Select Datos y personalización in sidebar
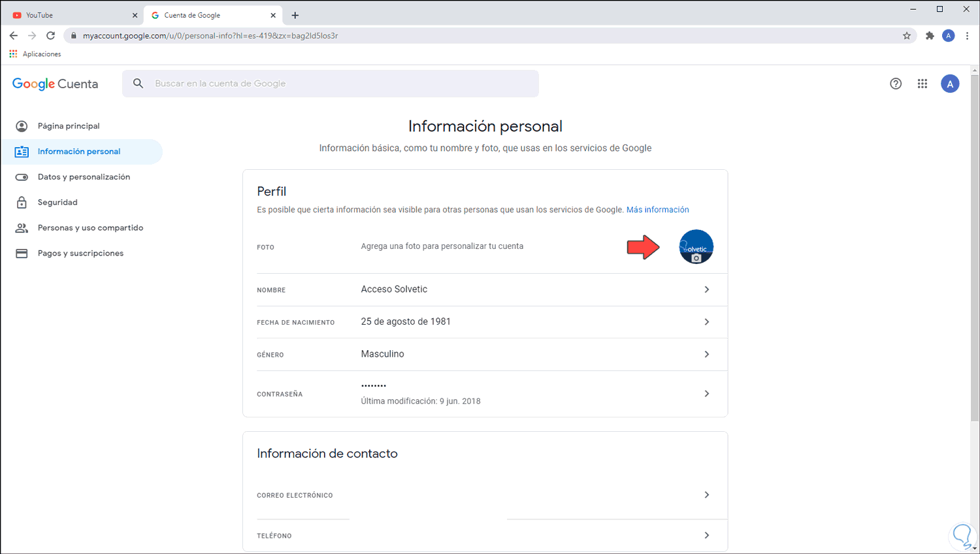 (x=84, y=177)
